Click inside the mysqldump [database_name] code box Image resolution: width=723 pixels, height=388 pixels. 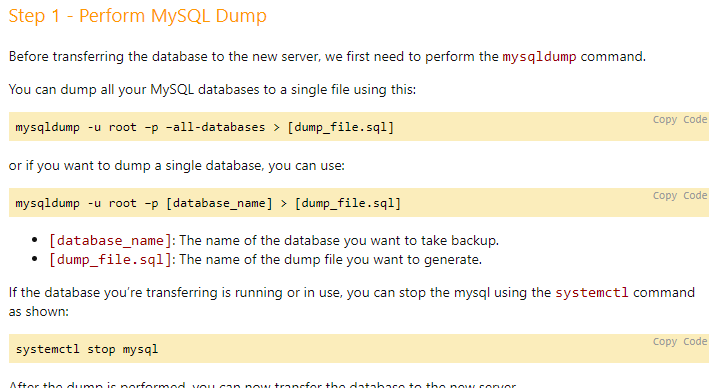click(x=359, y=203)
